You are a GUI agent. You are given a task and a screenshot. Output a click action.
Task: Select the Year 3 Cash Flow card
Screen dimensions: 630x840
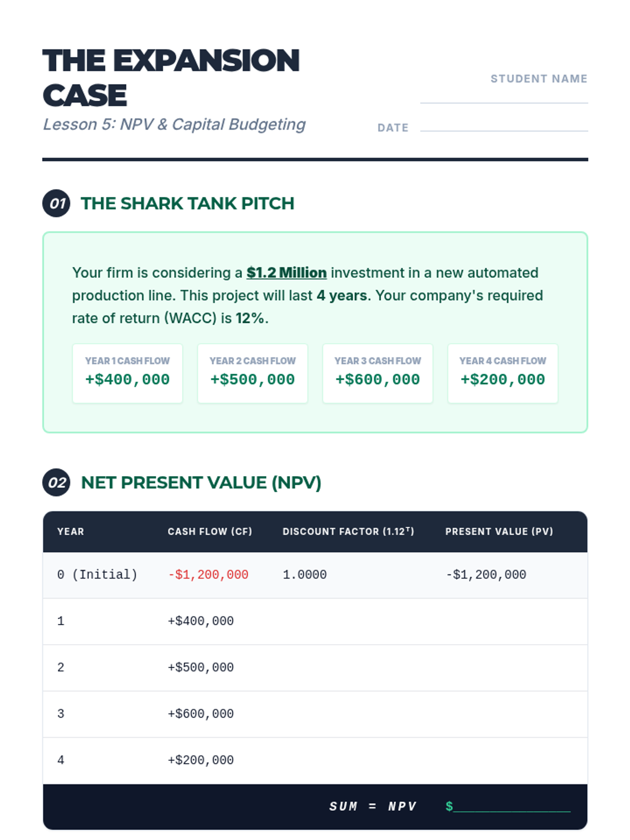(x=377, y=373)
